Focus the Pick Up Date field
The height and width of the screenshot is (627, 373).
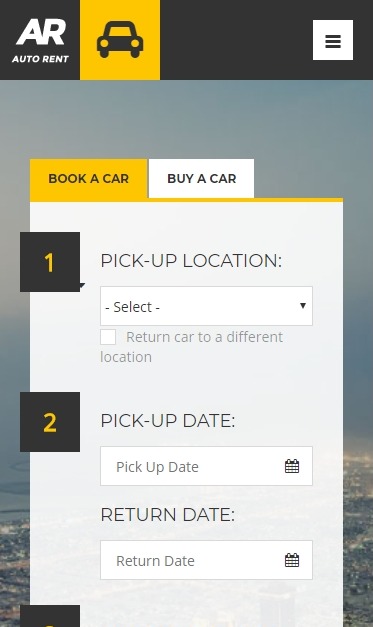coord(206,466)
